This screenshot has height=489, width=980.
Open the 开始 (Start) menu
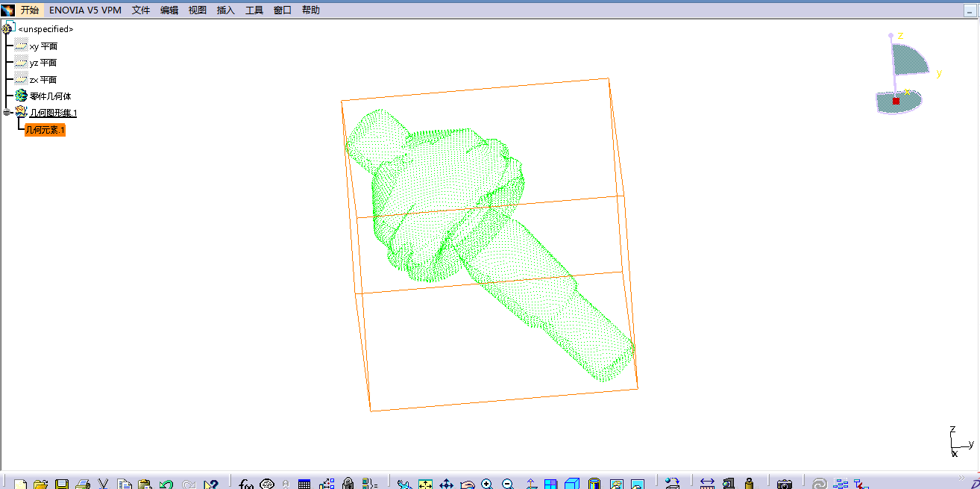(x=29, y=10)
